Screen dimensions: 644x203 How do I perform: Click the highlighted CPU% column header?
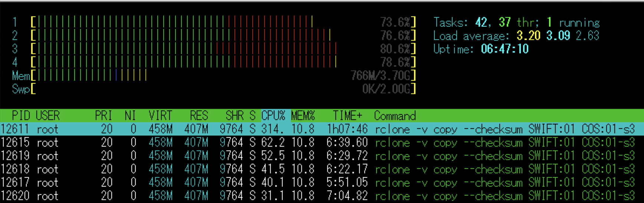click(273, 116)
